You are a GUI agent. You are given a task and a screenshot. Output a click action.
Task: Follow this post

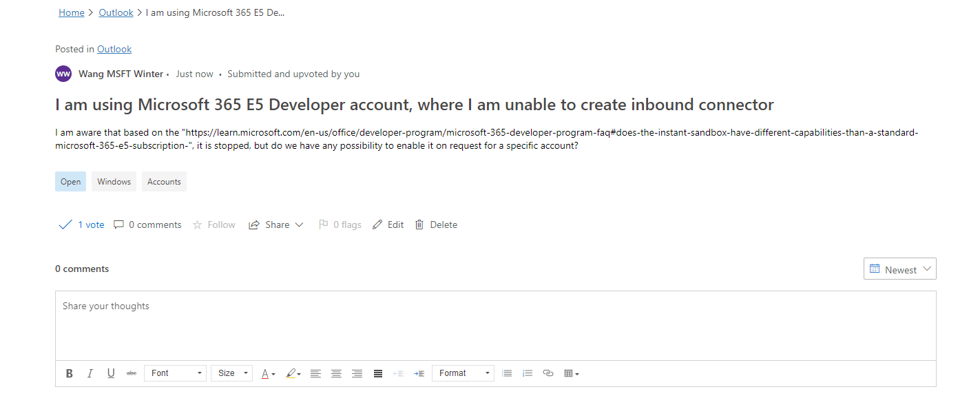(214, 225)
